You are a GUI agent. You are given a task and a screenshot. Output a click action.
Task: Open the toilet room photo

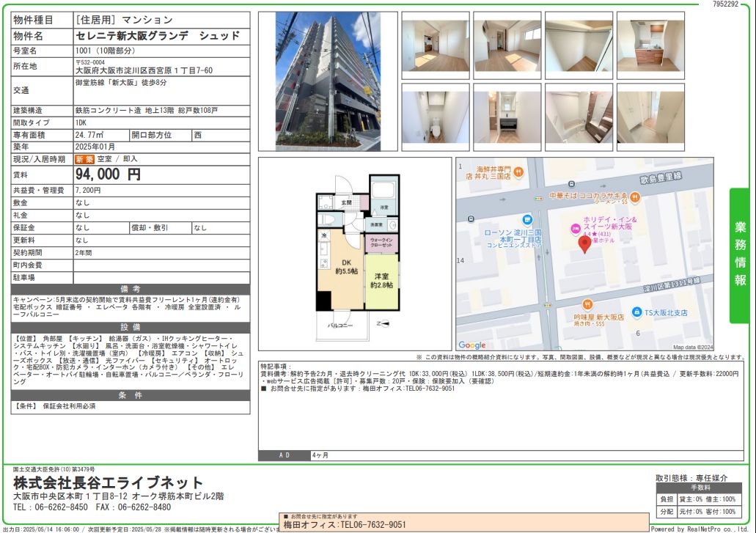[x=435, y=117]
